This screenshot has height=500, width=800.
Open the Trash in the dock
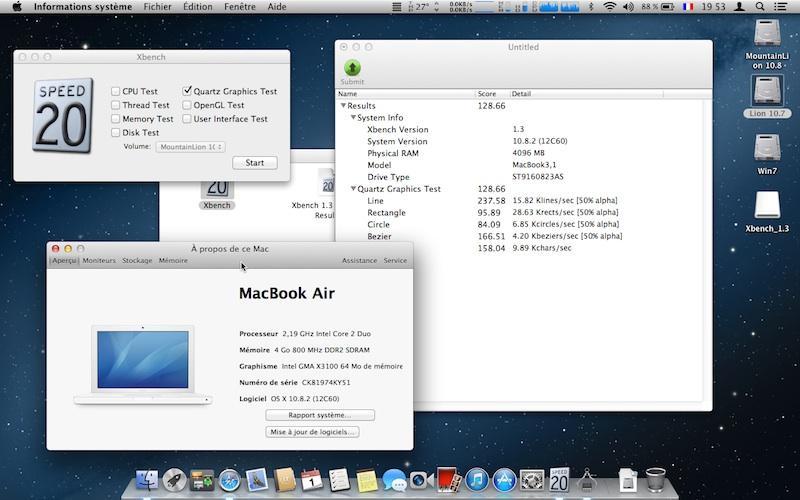click(656, 481)
